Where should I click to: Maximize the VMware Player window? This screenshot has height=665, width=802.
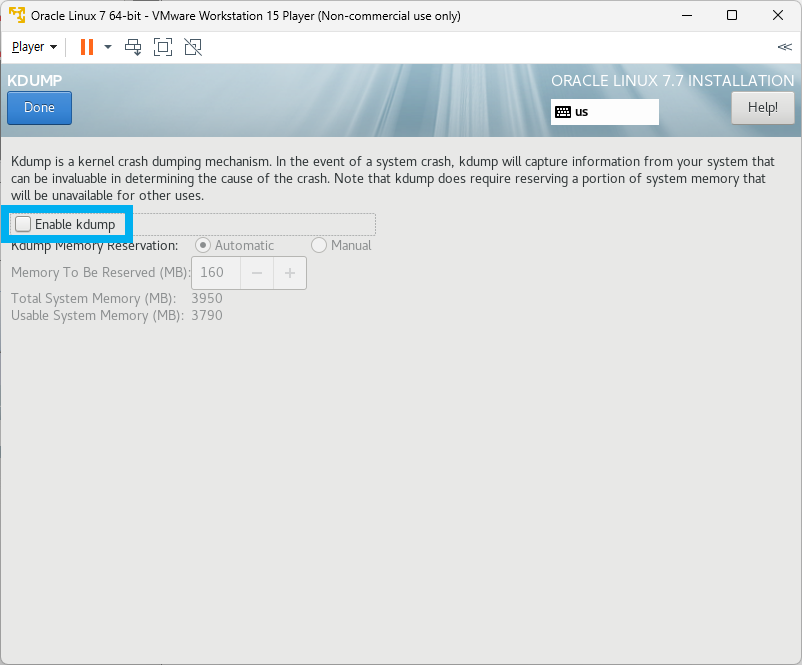click(x=732, y=15)
